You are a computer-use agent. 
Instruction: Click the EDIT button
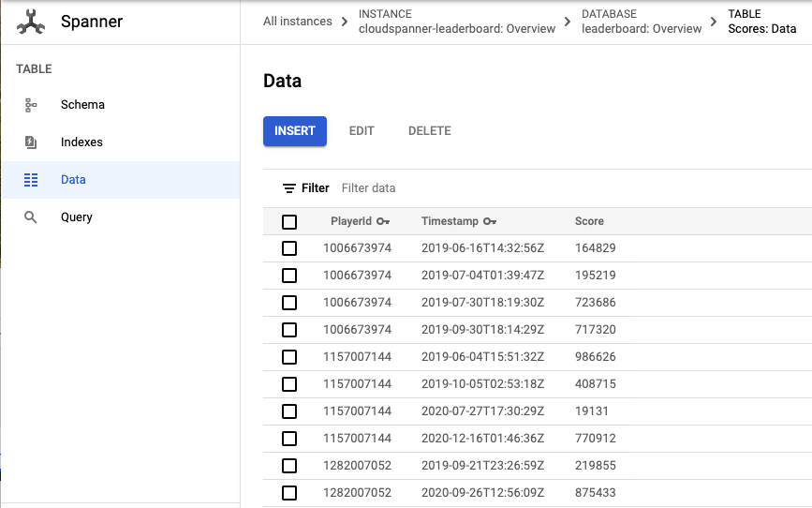[x=362, y=131]
